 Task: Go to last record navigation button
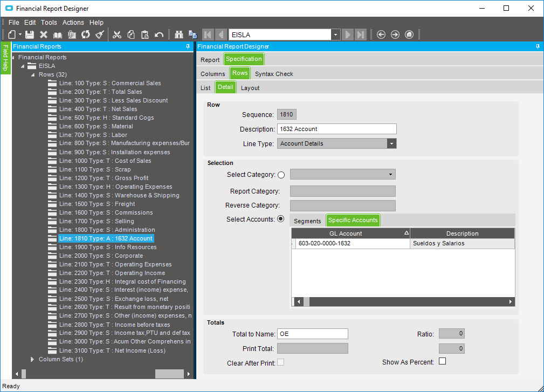tap(361, 35)
